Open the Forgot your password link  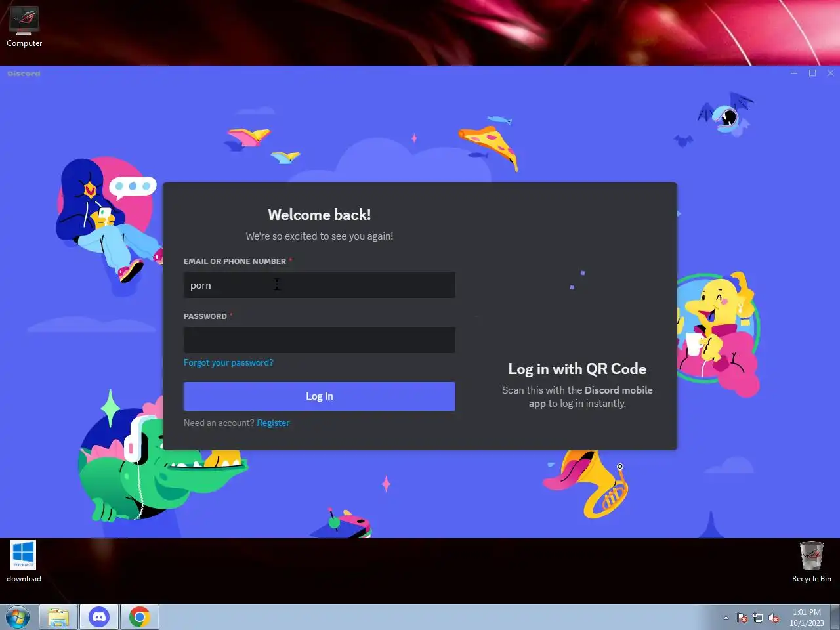click(228, 362)
